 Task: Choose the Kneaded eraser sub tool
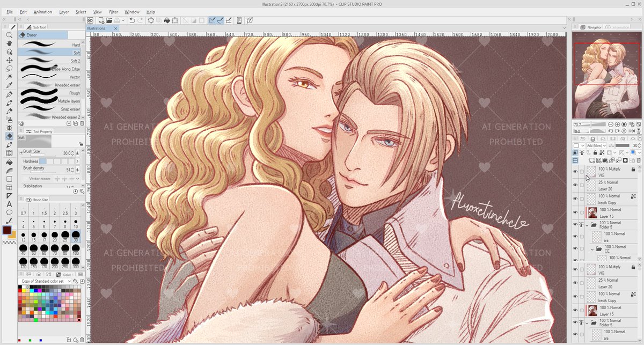(x=51, y=85)
